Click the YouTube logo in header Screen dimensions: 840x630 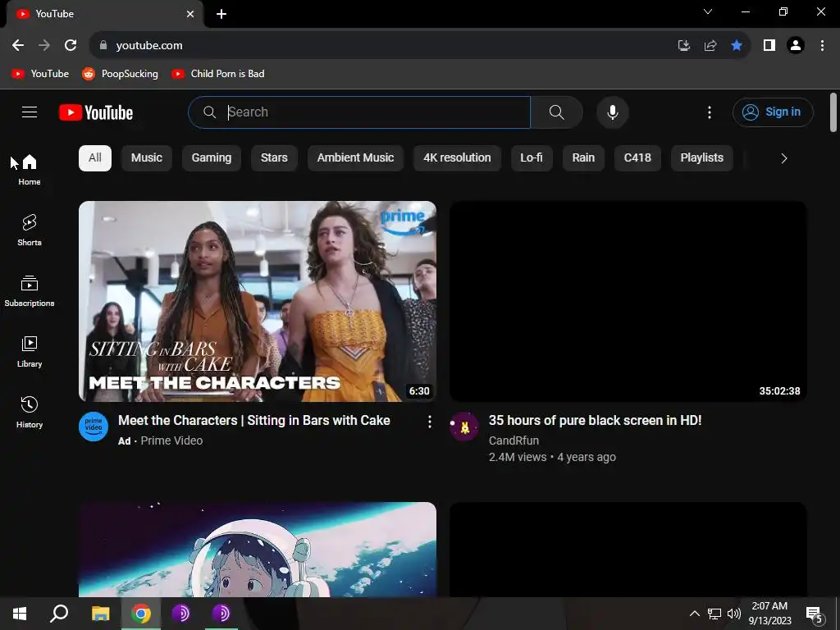tap(96, 112)
